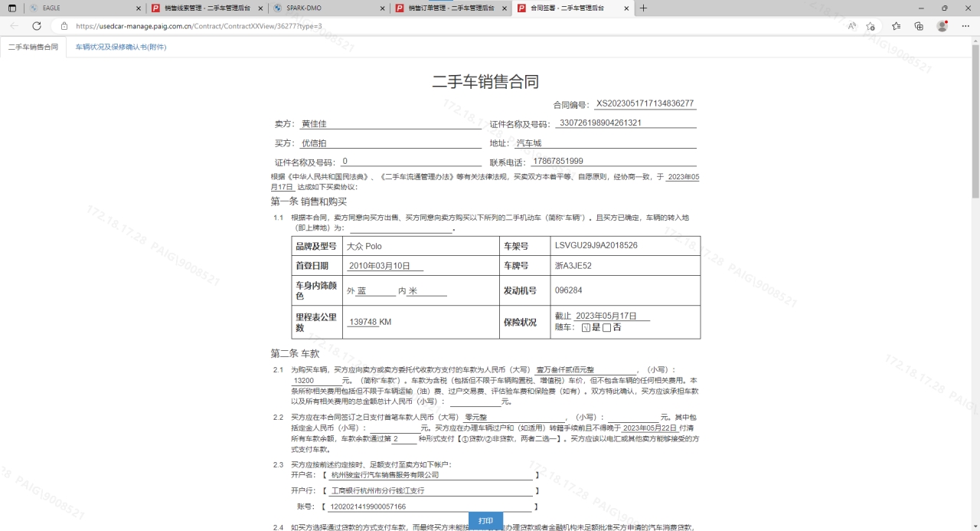Screen dimensions: 980x531
Task: Click the phone number 17867851999 field
Action: click(612, 161)
